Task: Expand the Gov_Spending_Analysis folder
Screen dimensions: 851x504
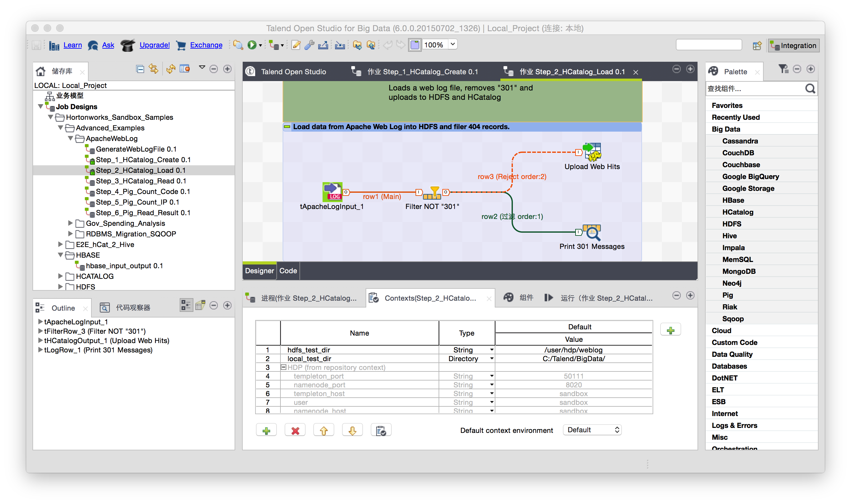Action: click(x=70, y=223)
